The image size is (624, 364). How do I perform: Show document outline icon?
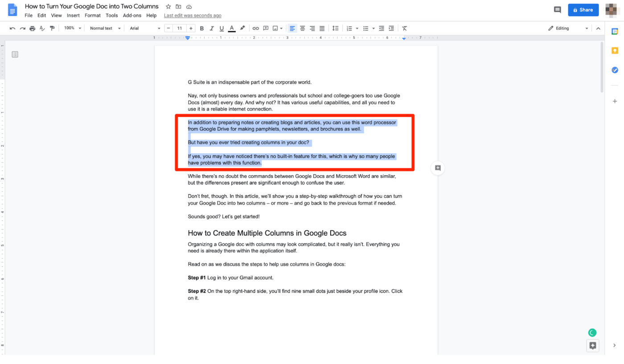click(x=15, y=54)
